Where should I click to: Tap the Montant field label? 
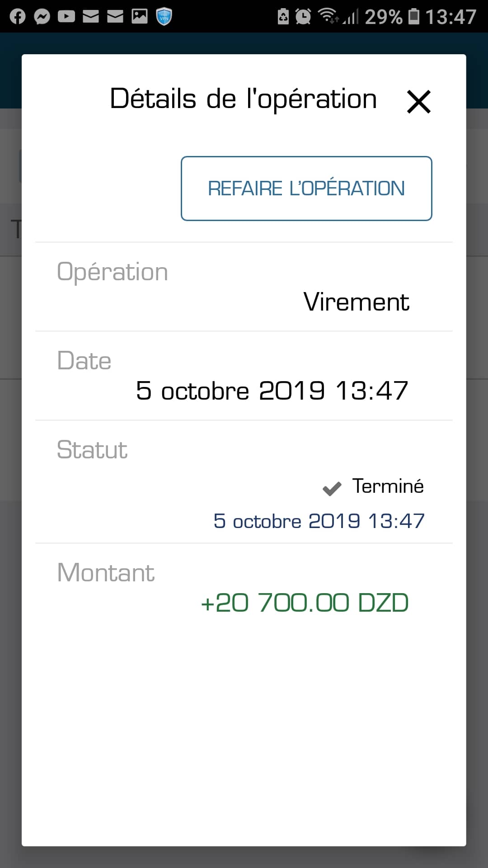click(x=106, y=573)
